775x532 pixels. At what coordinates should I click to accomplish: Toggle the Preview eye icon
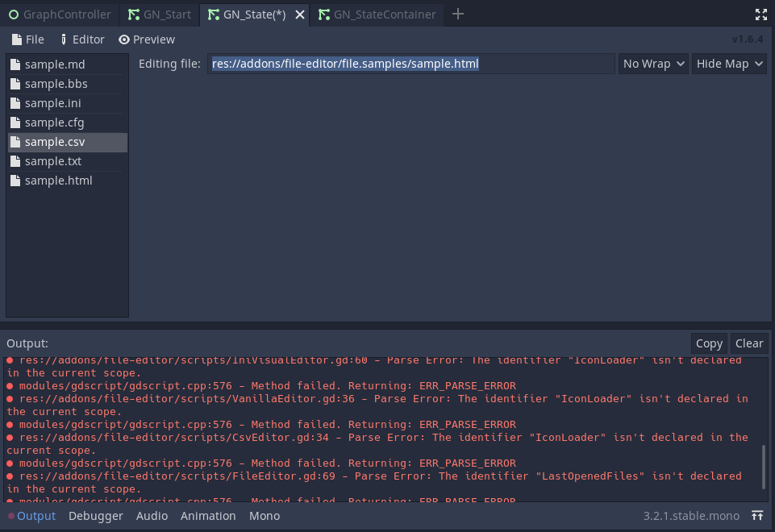[123, 39]
